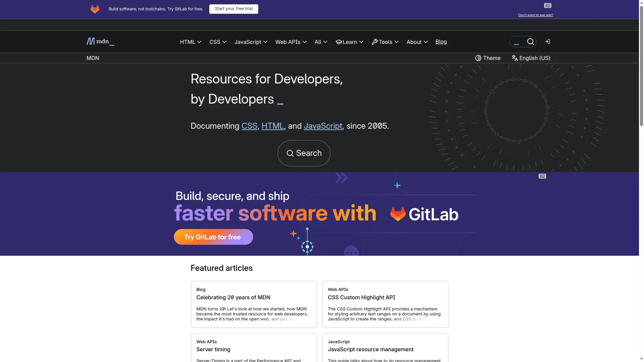644x362 pixels.
Task: Click the AD badge in top banner
Action: tap(547, 5)
